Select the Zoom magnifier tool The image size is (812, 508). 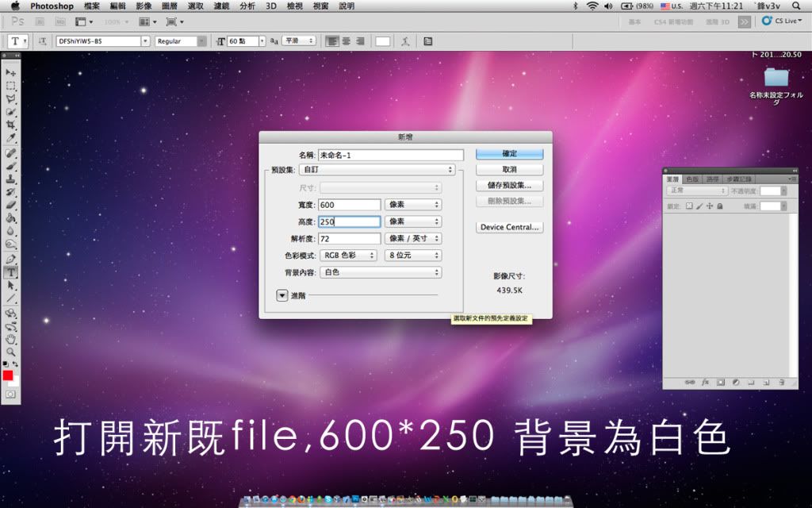click(11, 352)
